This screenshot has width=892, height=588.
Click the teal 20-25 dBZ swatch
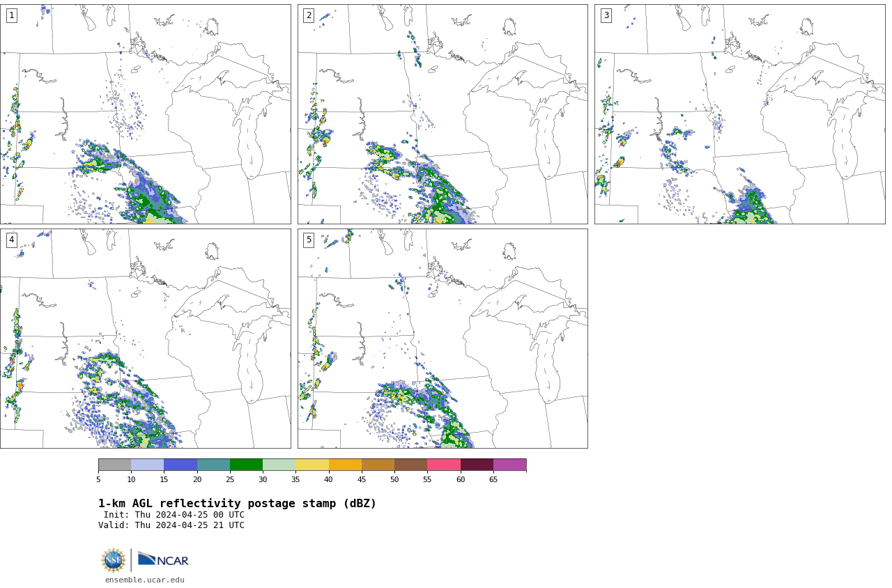tap(213, 465)
